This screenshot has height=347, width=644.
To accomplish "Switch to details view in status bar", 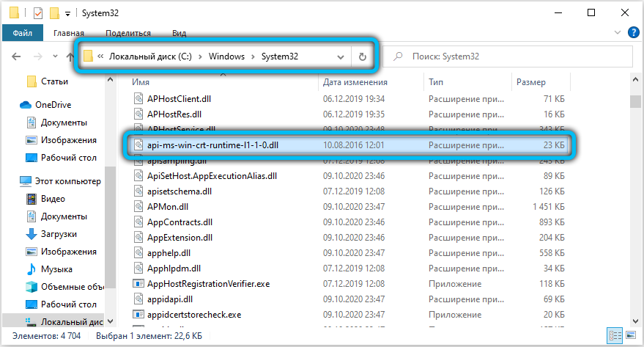I will pyautogui.click(x=612, y=337).
